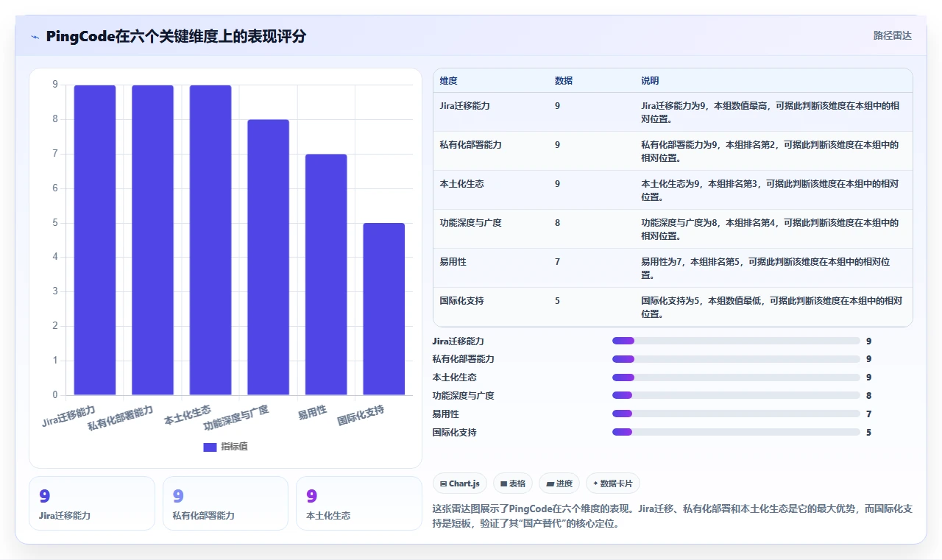Click the x-axis label 国际化支持
Viewport: 942px width, 560px height.
[x=361, y=415]
